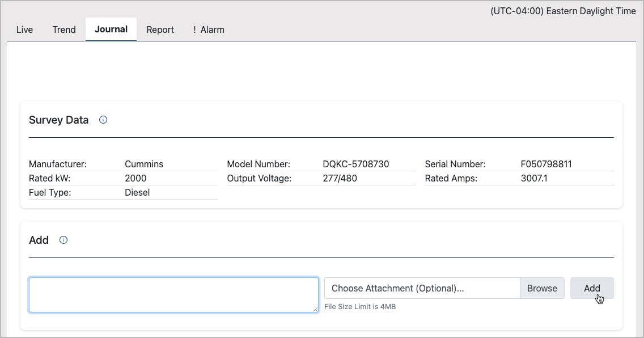Click the Add button to submit entry
Viewport: 644px width, 338px height.
591,288
